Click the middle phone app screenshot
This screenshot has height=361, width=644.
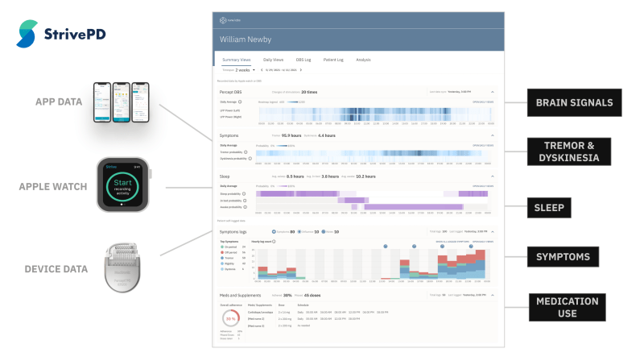122,102
